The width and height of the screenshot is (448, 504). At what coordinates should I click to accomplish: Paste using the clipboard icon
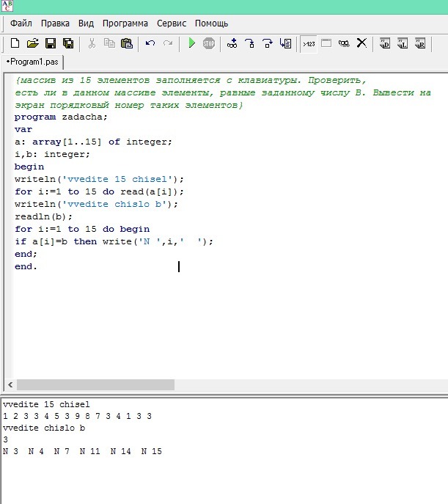(x=127, y=43)
